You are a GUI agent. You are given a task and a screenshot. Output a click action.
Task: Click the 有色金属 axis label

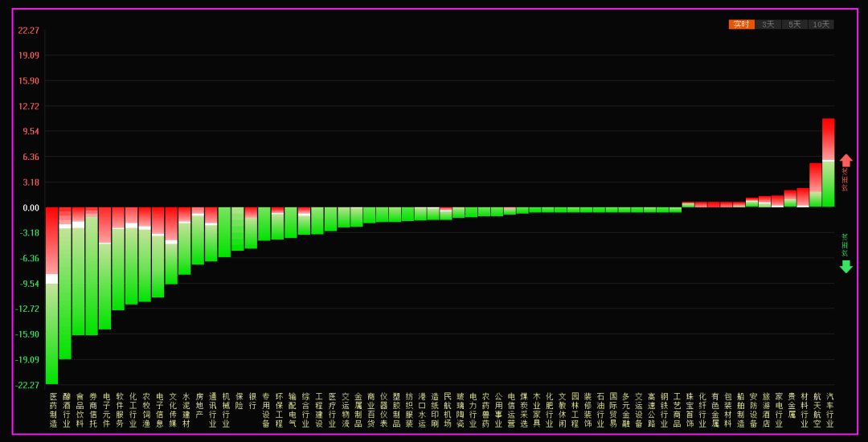[x=715, y=410]
